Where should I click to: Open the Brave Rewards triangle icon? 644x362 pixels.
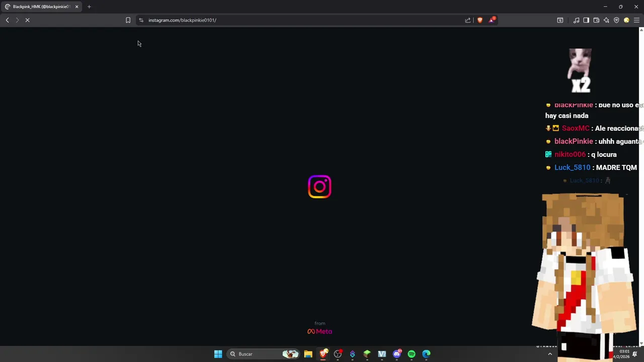pyautogui.click(x=492, y=20)
